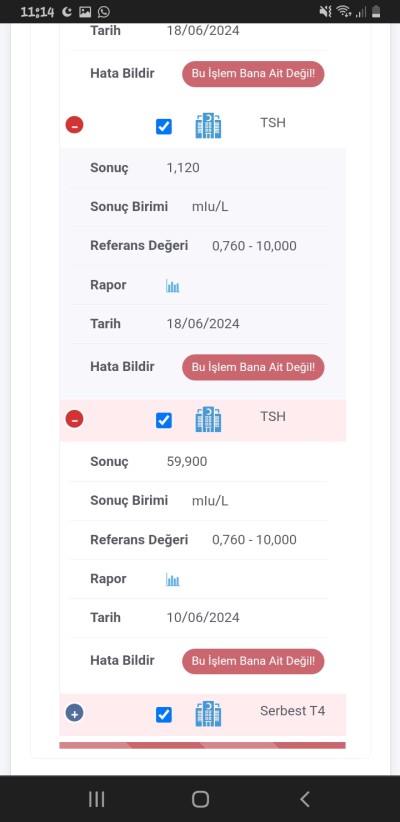
Task: Toggle the Serbest T4 checkbox
Action: point(164,714)
